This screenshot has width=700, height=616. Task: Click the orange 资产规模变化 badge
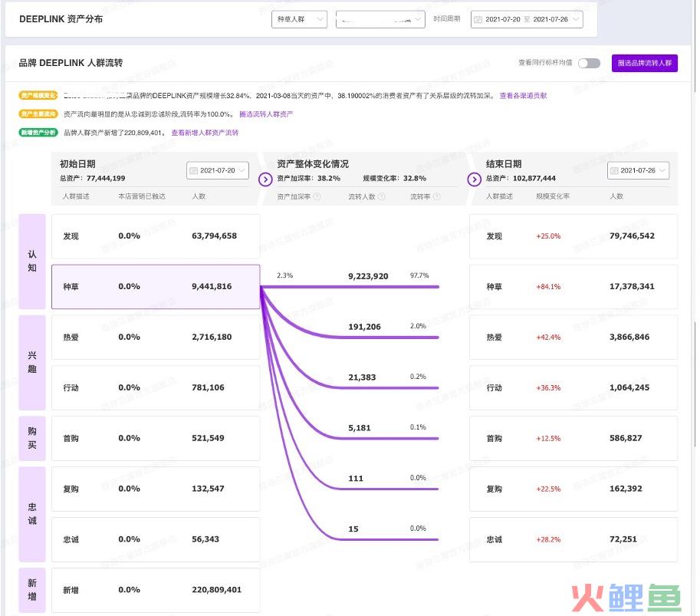(x=38, y=96)
